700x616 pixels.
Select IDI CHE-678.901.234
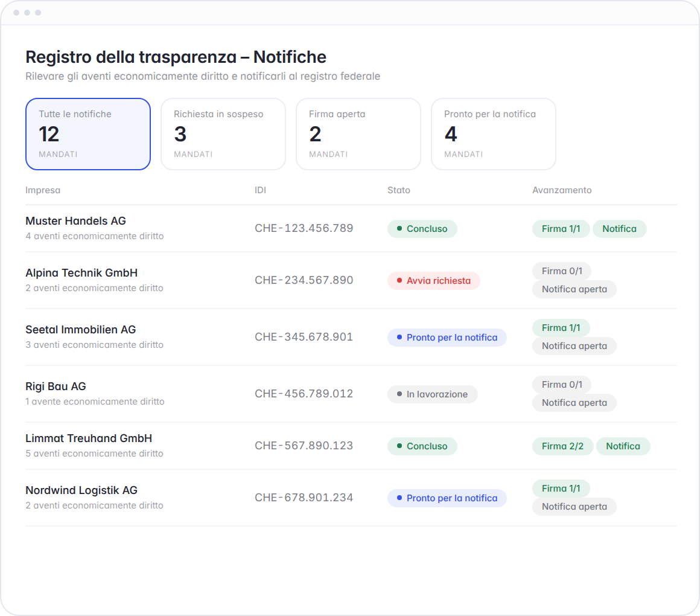(304, 498)
